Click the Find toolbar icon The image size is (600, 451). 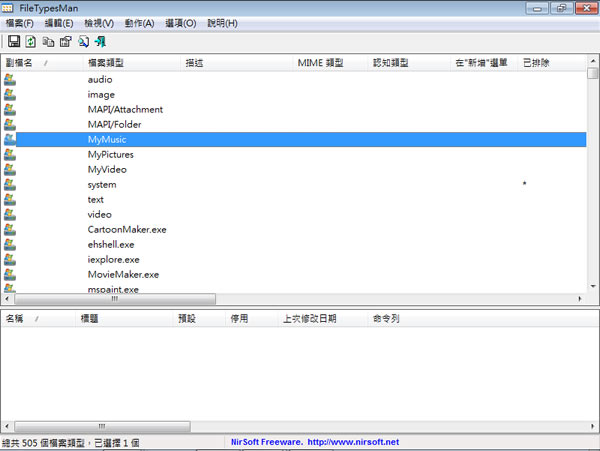[83, 41]
